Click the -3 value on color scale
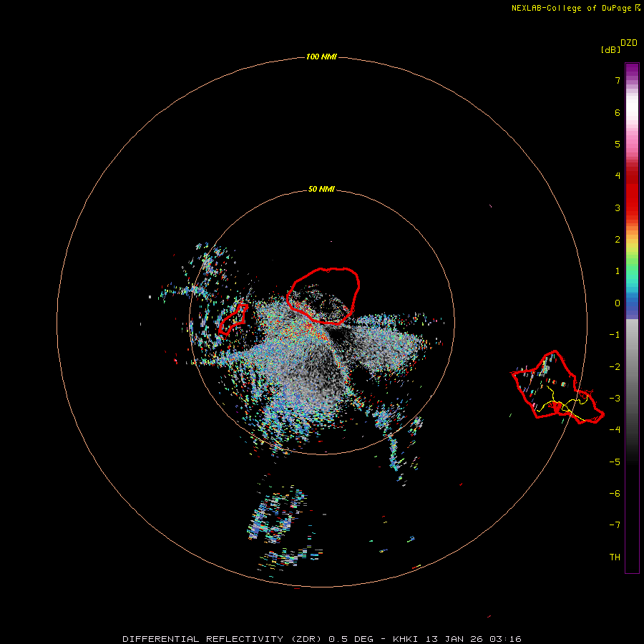The height and width of the screenshot is (644, 644). pos(615,399)
